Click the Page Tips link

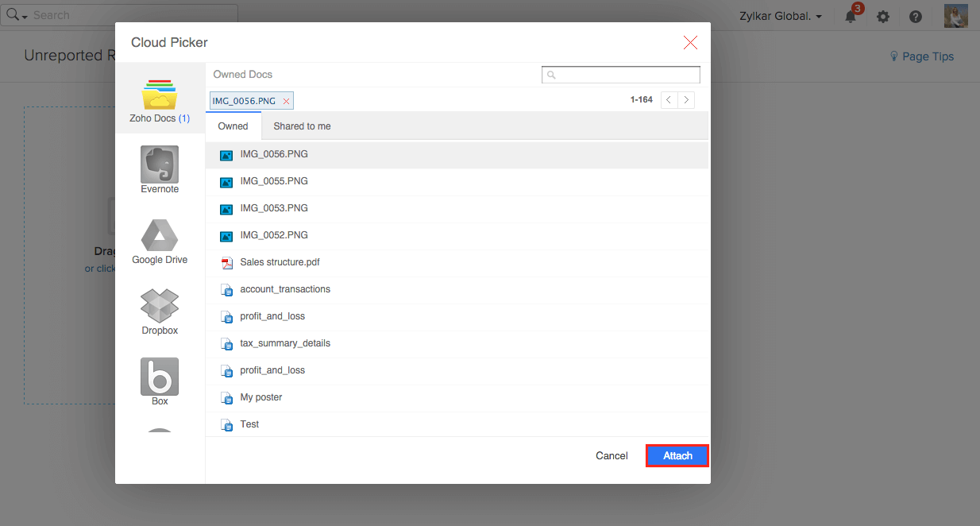point(922,56)
